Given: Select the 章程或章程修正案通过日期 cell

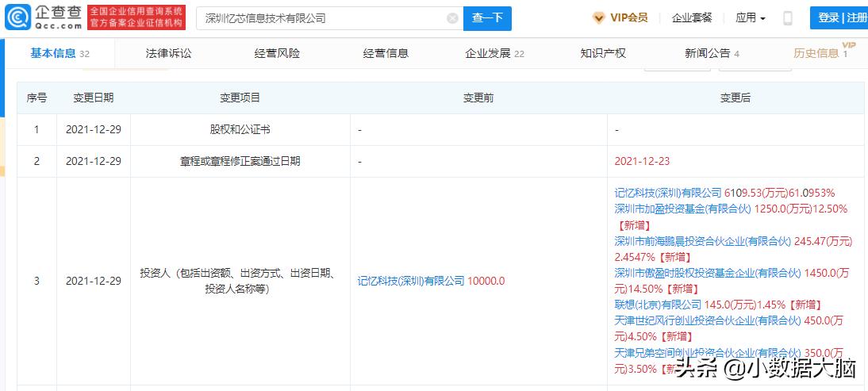Looking at the screenshot, I should (x=240, y=162).
